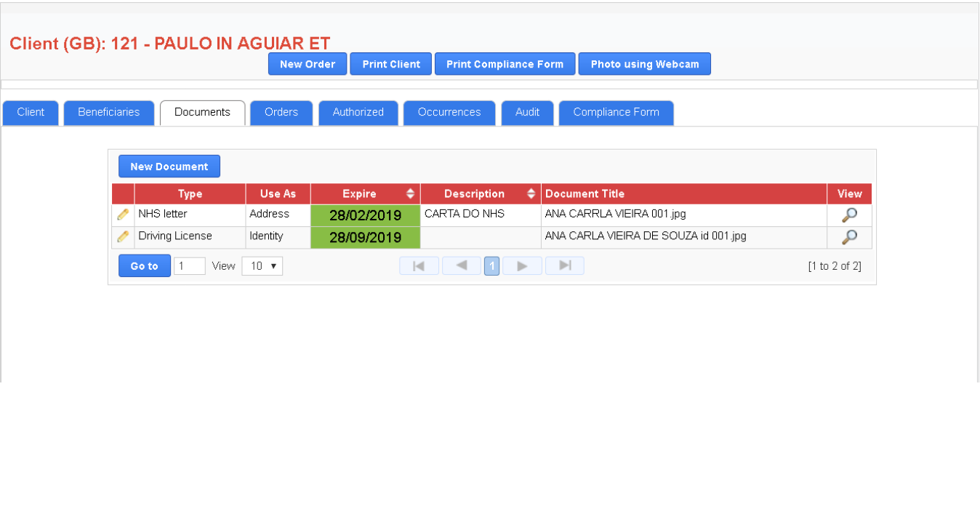The width and height of the screenshot is (980, 517).
Task: Click the pencil edit icon for NHS letter
Action: point(123,215)
